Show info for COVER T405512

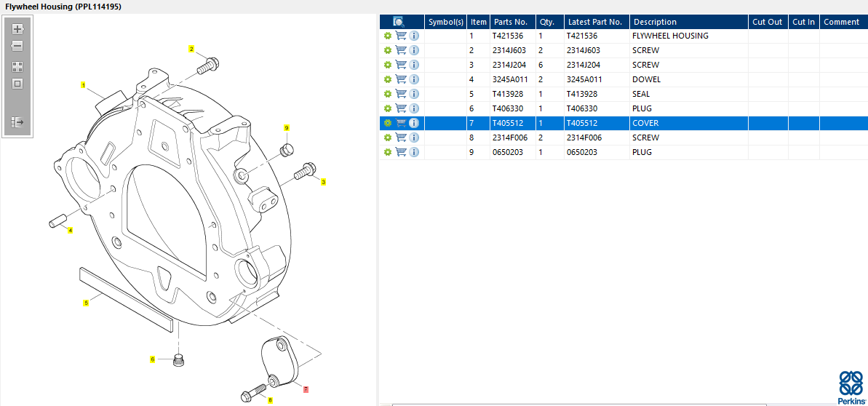point(414,123)
